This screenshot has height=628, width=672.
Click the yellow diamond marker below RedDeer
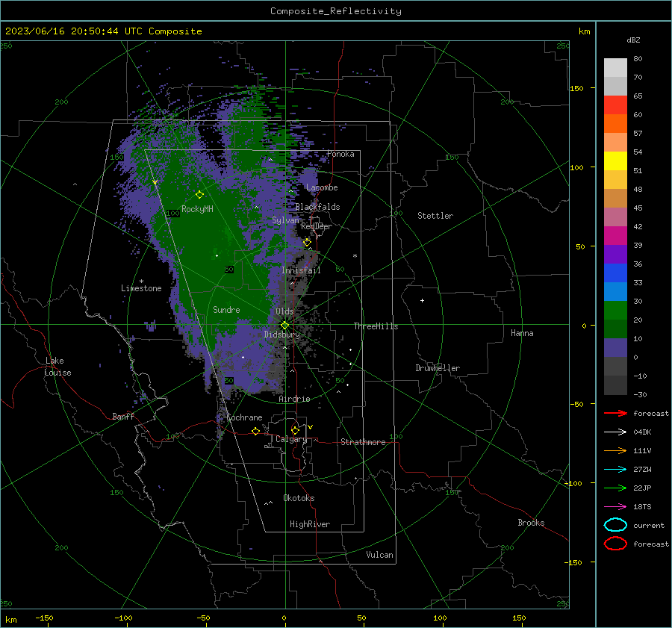point(307,243)
